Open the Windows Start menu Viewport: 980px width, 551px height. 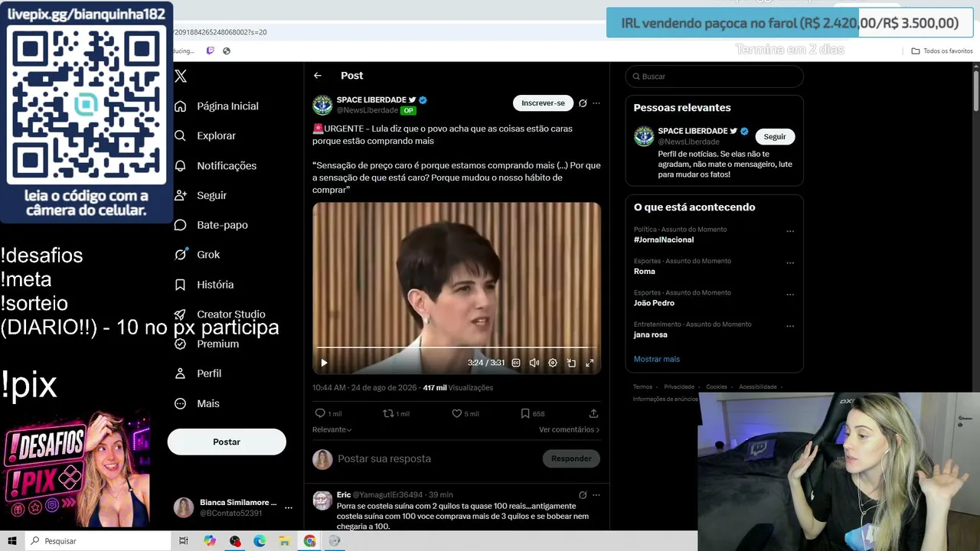tap(12, 541)
